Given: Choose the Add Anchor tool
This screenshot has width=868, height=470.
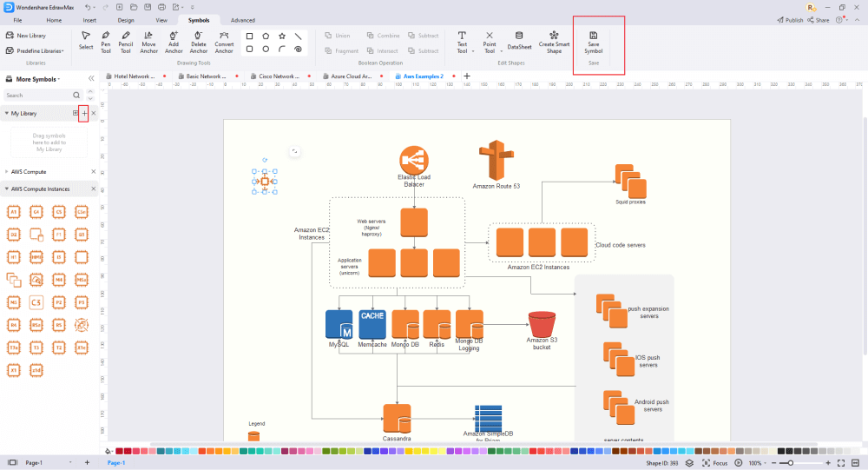Looking at the screenshot, I should (x=174, y=42).
